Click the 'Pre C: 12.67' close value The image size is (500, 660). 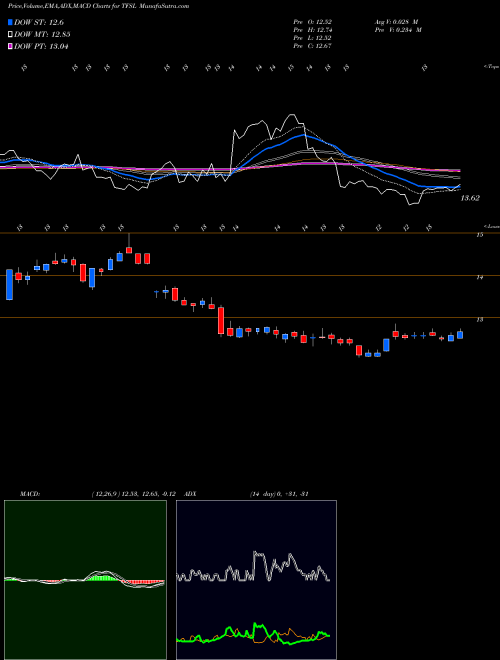(x=313, y=46)
